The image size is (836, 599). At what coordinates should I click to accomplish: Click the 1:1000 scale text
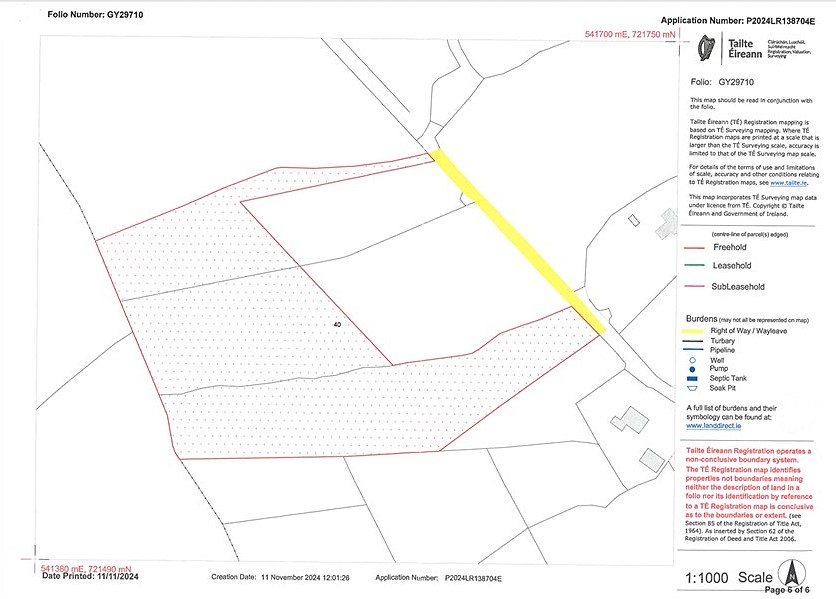click(x=706, y=577)
